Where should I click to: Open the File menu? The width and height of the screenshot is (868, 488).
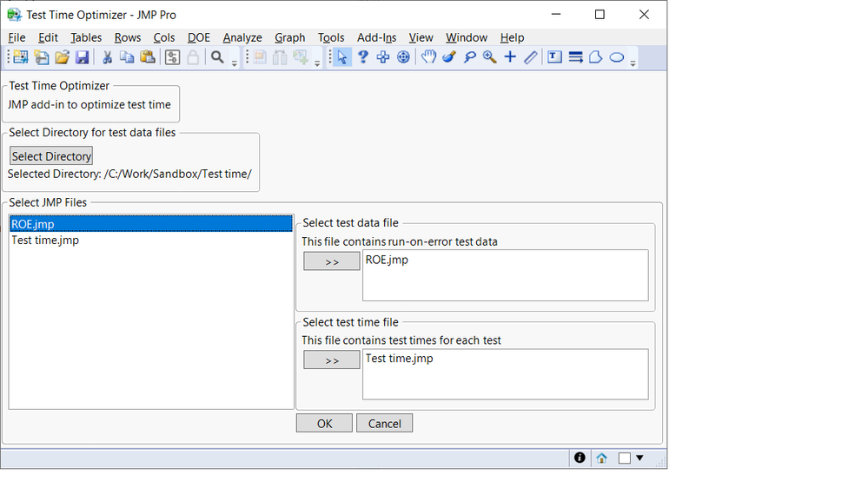click(17, 37)
